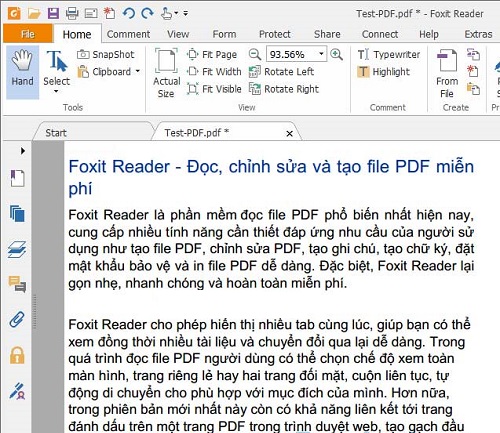
Task: Click the blank PDF icon in Create group
Action: click(473, 71)
